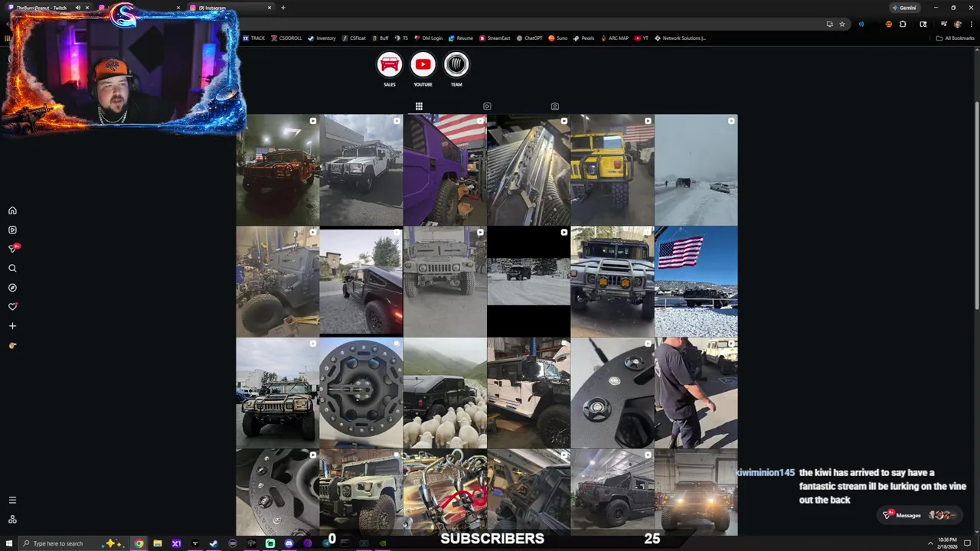Open the black-barred snow video post

(528, 282)
